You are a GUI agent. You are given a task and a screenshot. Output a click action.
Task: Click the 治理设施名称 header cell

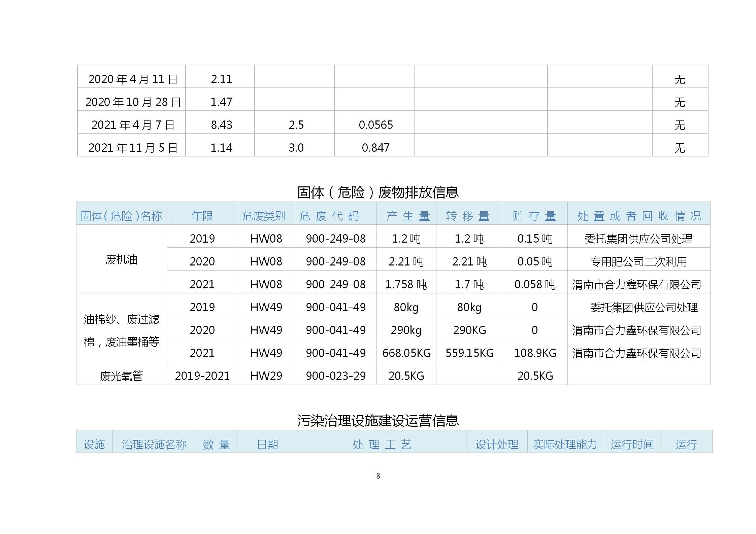pos(154,444)
